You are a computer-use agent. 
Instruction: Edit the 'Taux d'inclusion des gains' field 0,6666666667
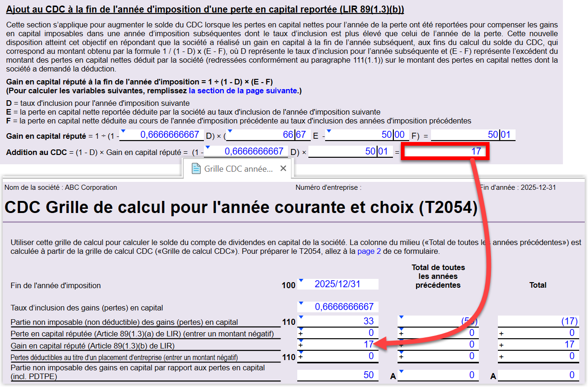(x=338, y=307)
